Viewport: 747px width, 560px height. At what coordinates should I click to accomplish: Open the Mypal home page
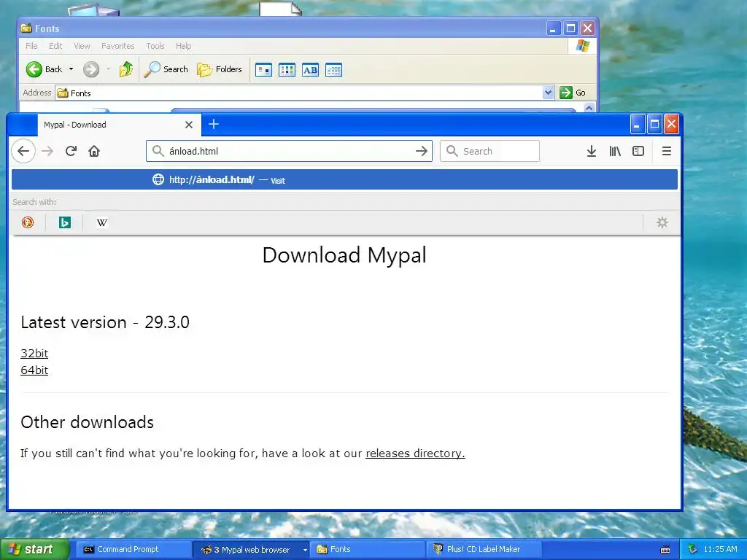[94, 151]
